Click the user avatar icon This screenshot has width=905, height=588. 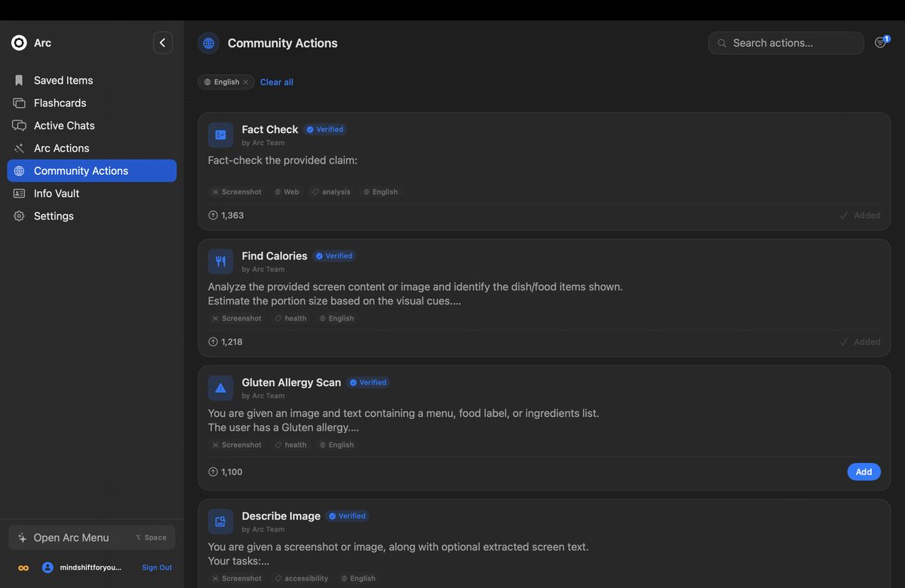click(x=48, y=568)
